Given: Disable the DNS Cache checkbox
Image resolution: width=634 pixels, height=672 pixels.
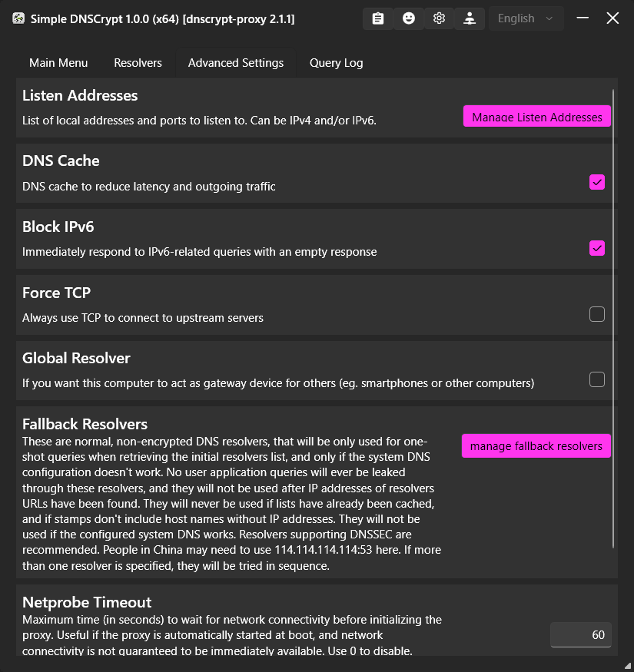Looking at the screenshot, I should [x=596, y=182].
